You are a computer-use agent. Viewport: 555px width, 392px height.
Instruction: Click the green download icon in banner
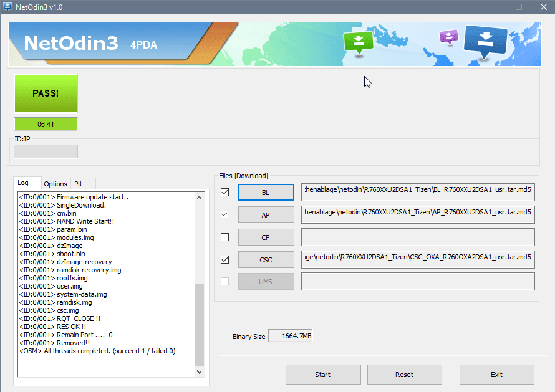358,42
